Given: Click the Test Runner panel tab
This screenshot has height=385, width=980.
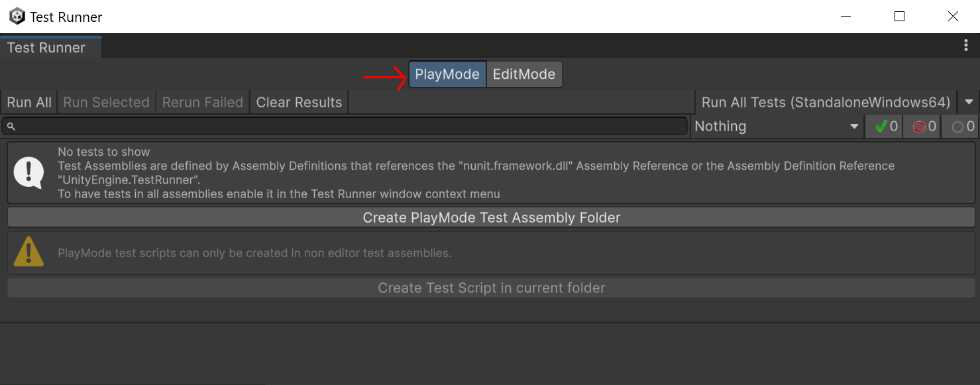Looking at the screenshot, I should tap(45, 47).
